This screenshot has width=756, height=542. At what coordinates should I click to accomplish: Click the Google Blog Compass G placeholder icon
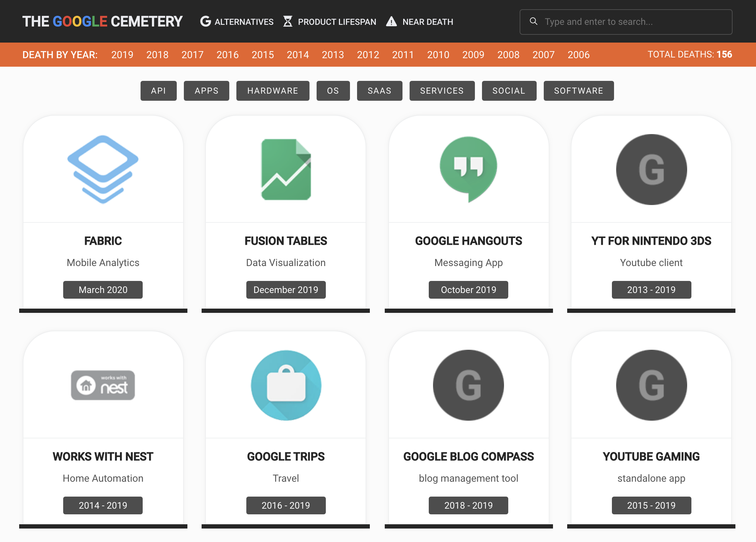point(469,385)
